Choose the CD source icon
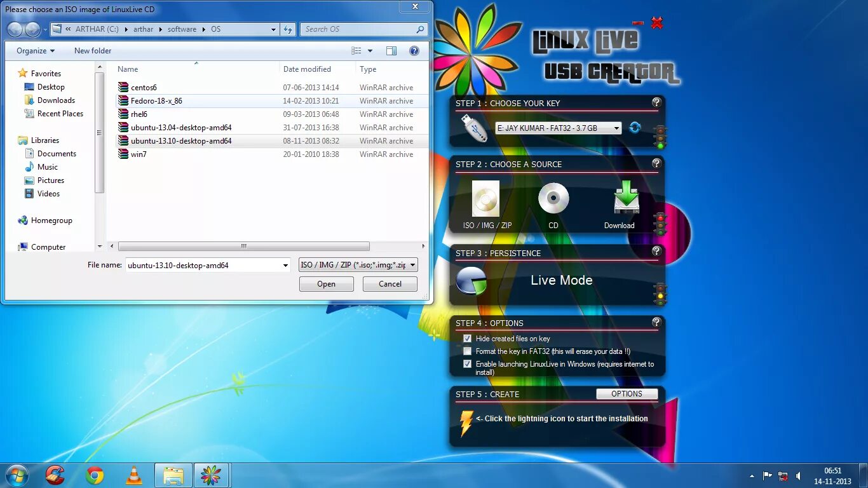Image resolution: width=868 pixels, height=488 pixels. (553, 198)
